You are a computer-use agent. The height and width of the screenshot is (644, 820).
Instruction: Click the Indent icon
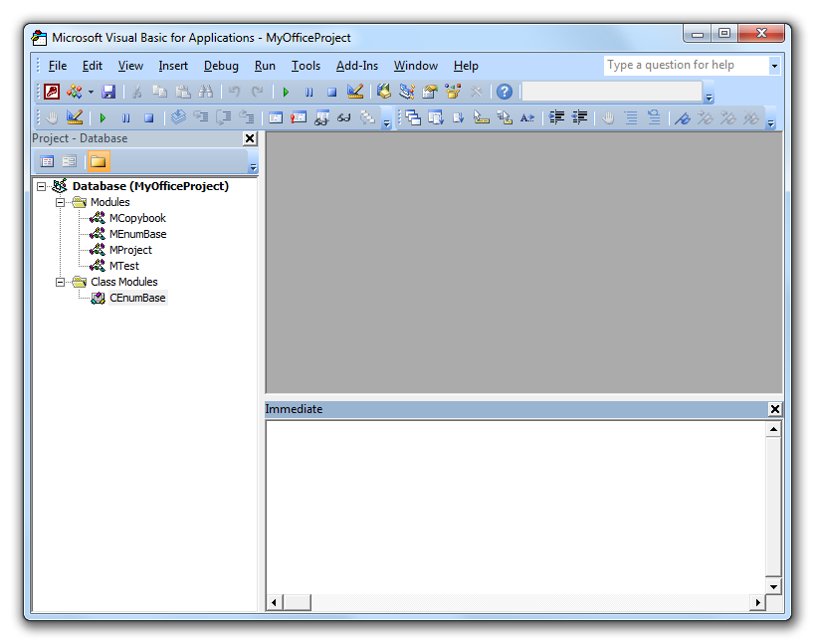click(556, 117)
